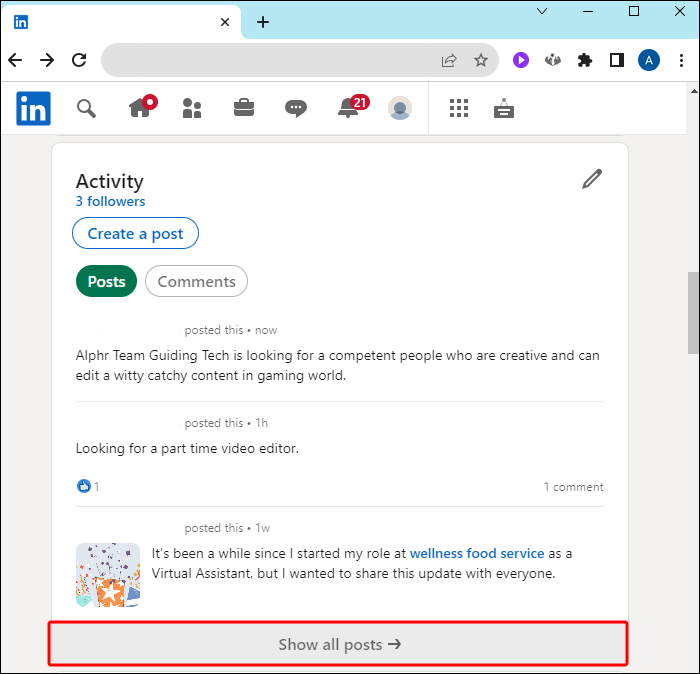Click Create a post button

135,233
